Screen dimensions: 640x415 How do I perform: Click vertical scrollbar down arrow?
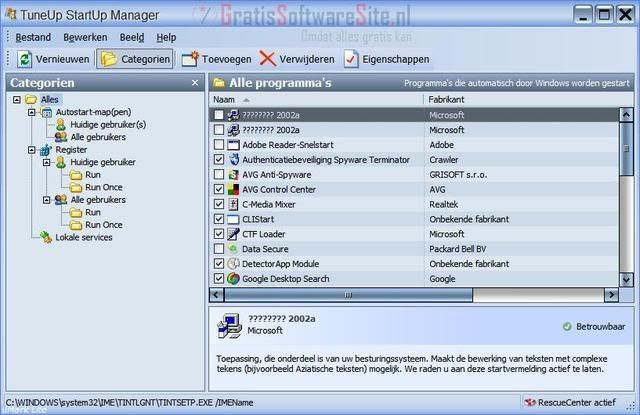point(626,280)
